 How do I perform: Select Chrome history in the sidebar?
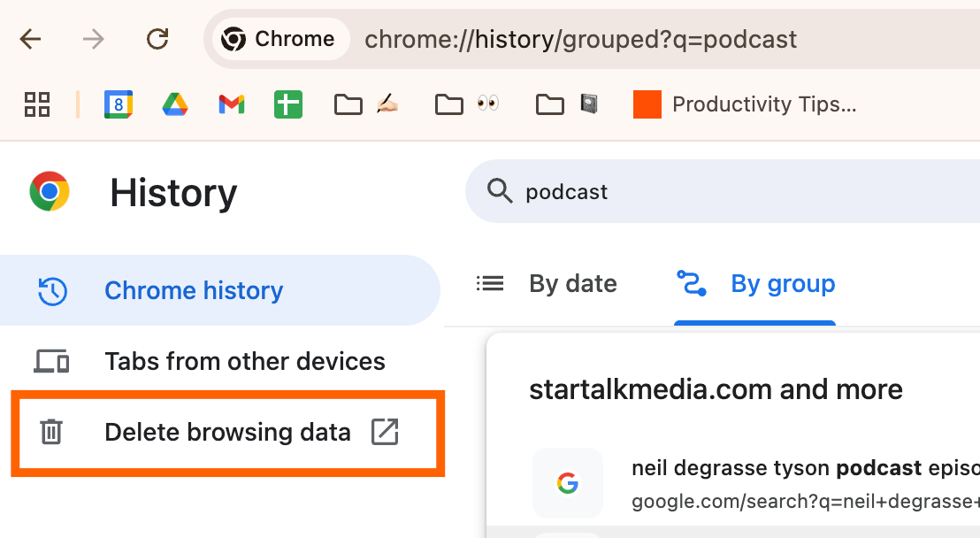220,290
